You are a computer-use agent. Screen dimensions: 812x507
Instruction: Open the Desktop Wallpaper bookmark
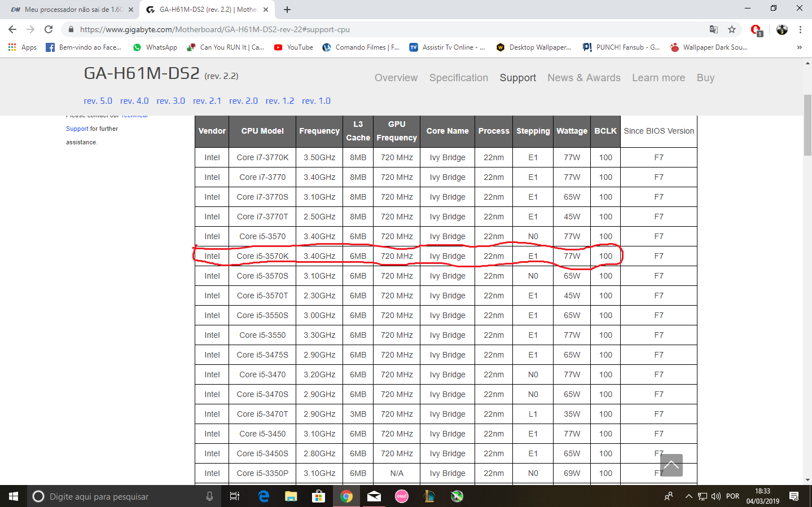click(534, 47)
